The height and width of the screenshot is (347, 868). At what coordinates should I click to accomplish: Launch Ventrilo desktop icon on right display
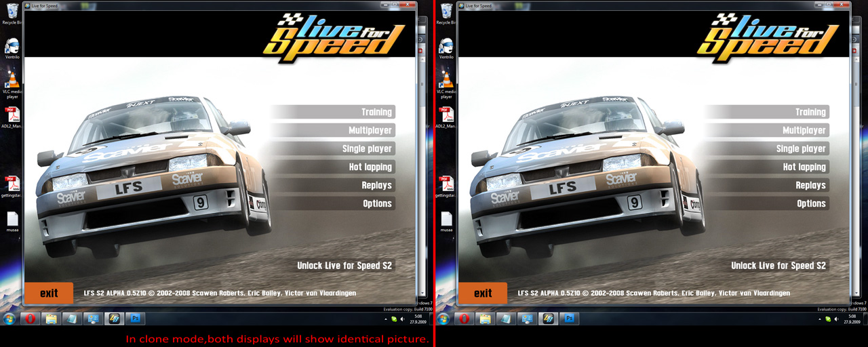coord(446,49)
